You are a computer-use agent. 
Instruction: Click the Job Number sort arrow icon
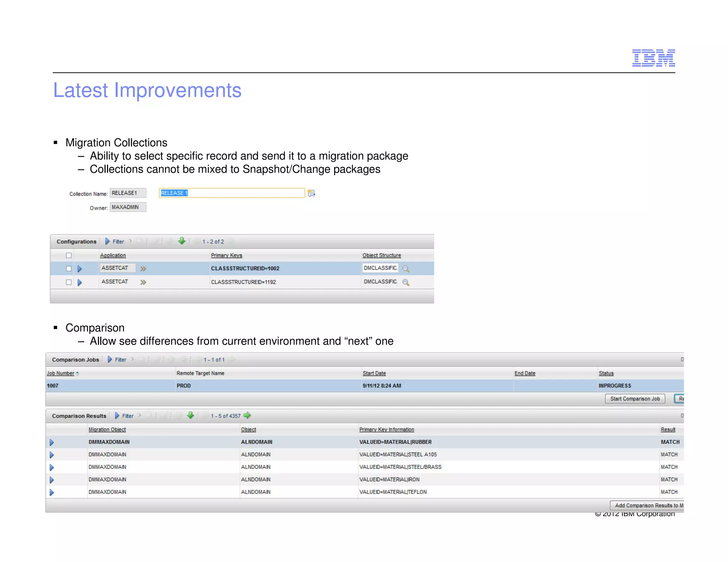pyautogui.click(x=77, y=373)
